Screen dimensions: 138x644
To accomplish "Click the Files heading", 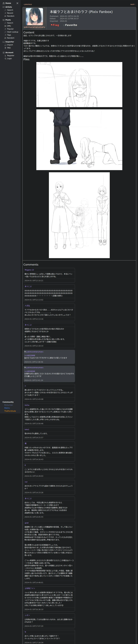I will 26,59.
